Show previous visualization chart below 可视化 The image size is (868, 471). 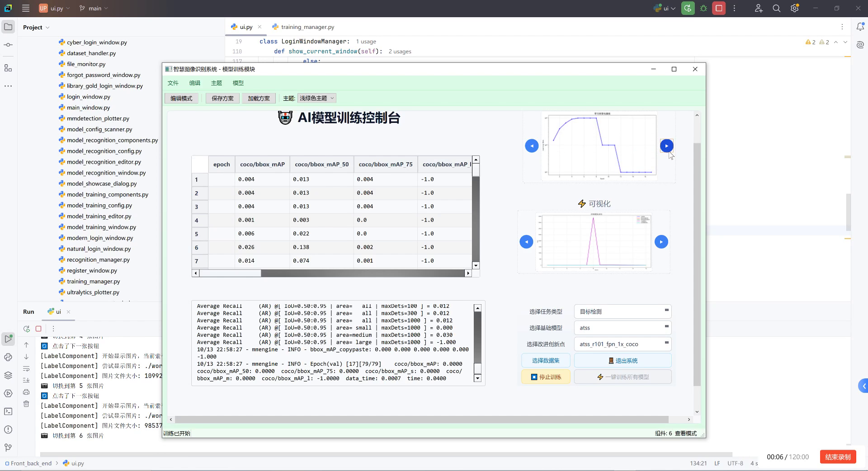526,242
